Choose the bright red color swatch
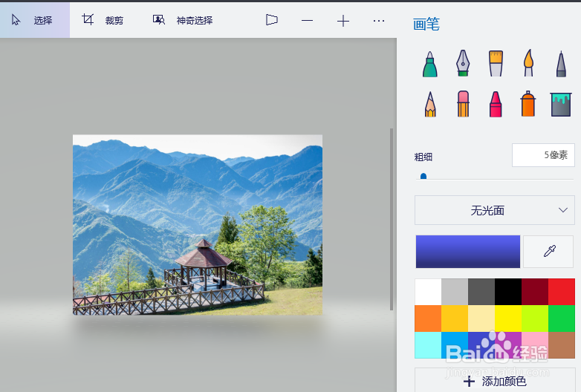Screen dimensions: 581x392 (x=562, y=292)
